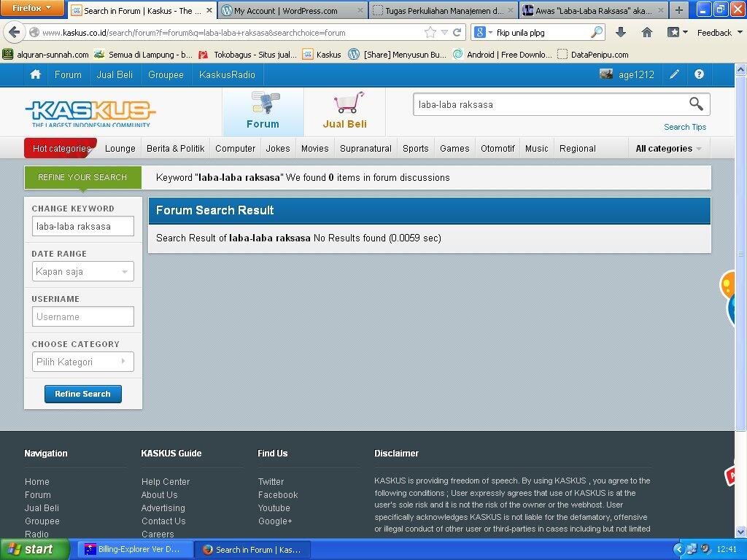
Task: Click the magnifier in the Google search box
Action: (x=597, y=32)
